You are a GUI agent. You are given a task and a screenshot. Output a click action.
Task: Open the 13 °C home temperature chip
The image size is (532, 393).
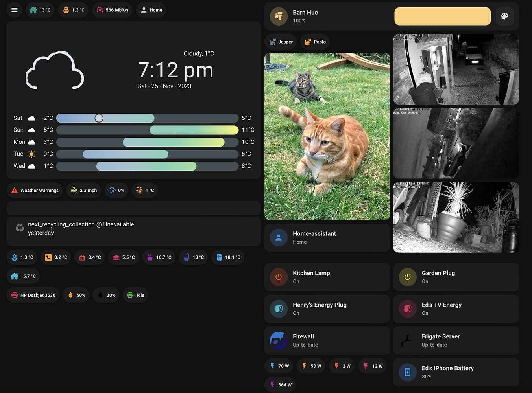pos(40,10)
